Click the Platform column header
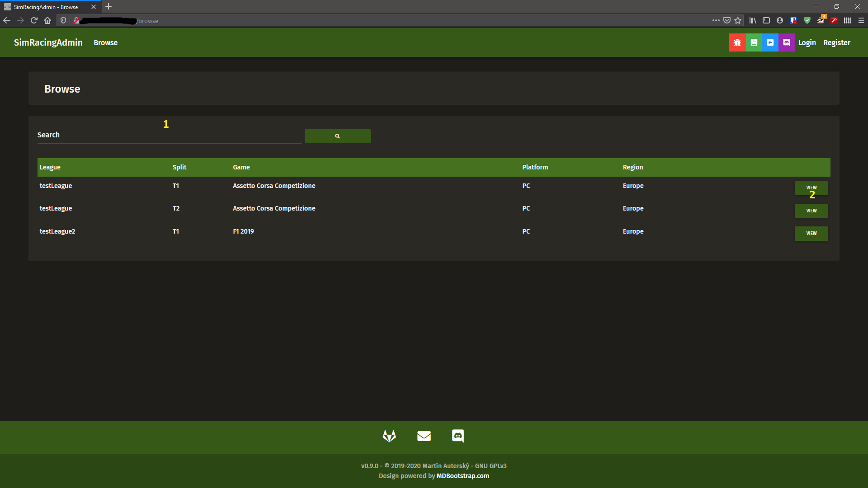This screenshot has height=488, width=868. (535, 167)
